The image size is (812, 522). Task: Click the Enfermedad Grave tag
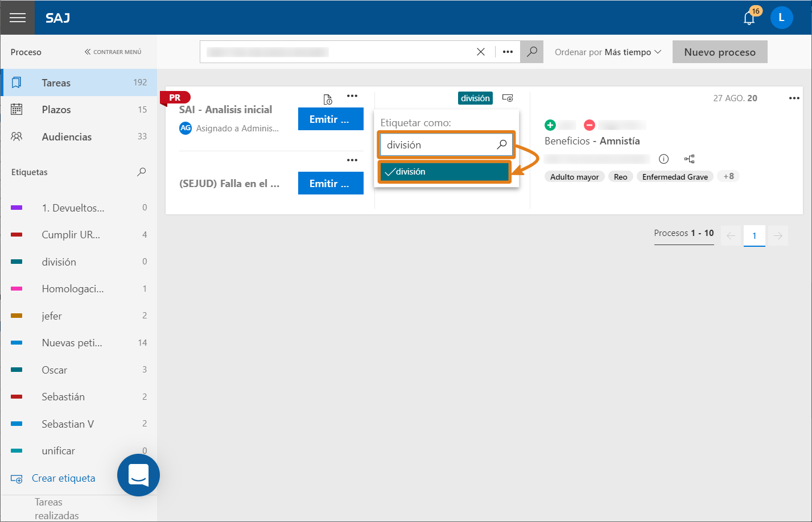(675, 177)
